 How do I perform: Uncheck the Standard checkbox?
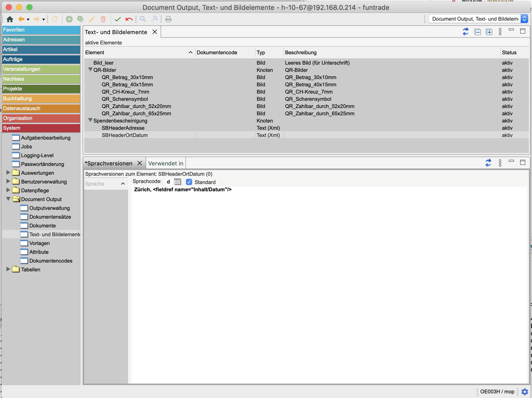tap(189, 182)
